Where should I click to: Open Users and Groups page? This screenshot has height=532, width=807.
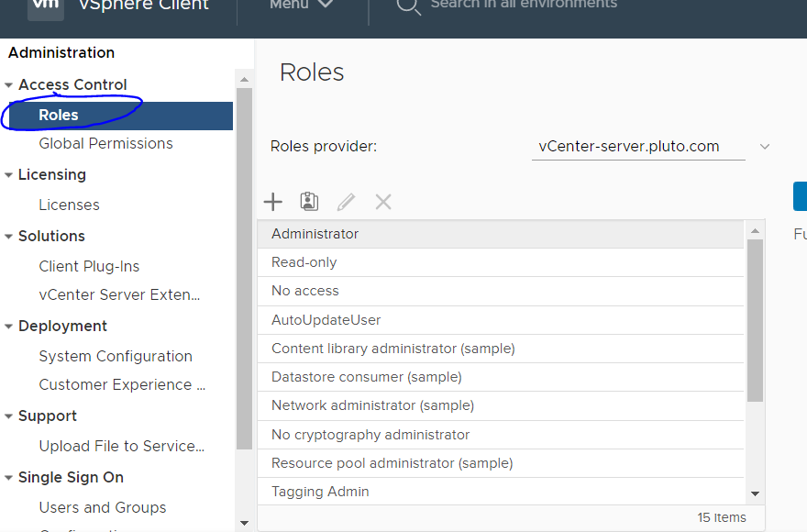[103, 508]
